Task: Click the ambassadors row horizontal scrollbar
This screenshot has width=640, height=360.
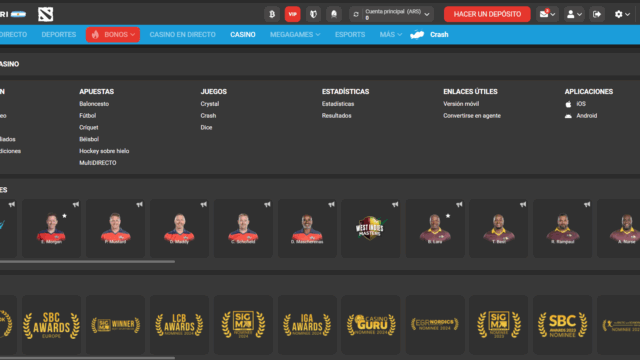Action: pos(87,262)
